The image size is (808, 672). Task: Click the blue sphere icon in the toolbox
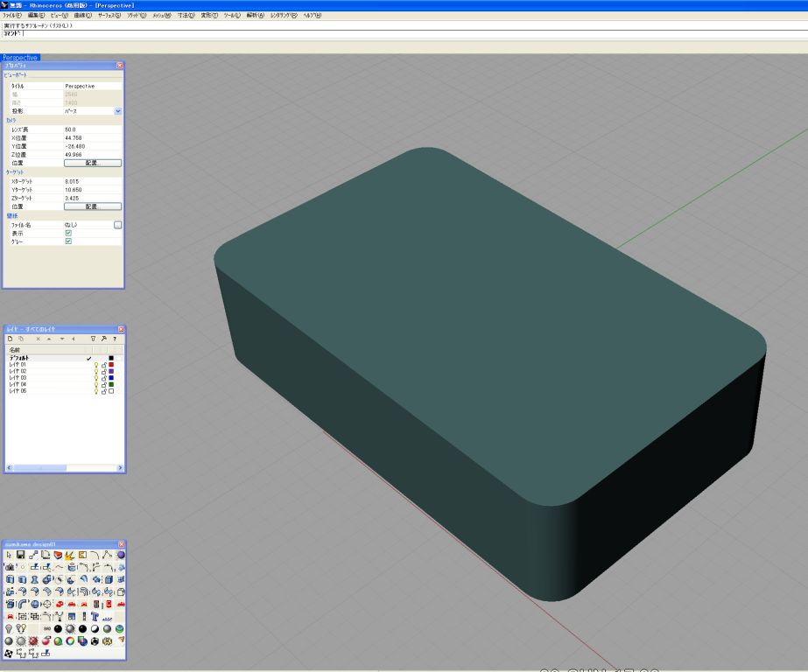[x=121, y=555]
